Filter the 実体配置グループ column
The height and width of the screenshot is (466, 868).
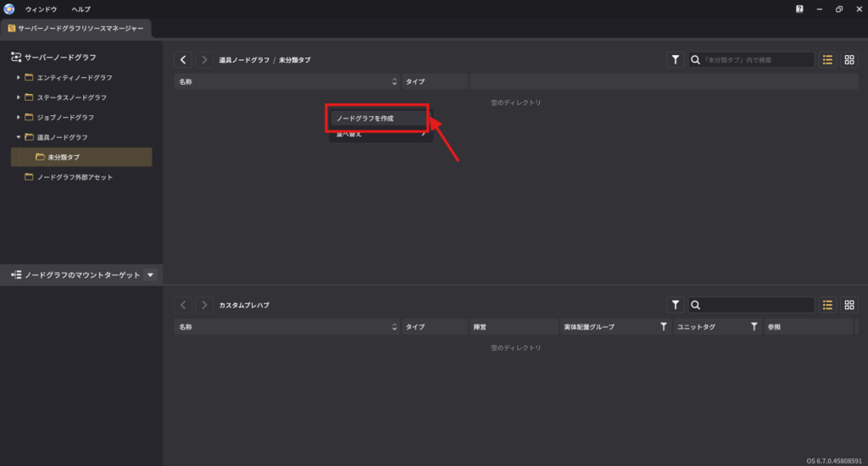(663, 327)
